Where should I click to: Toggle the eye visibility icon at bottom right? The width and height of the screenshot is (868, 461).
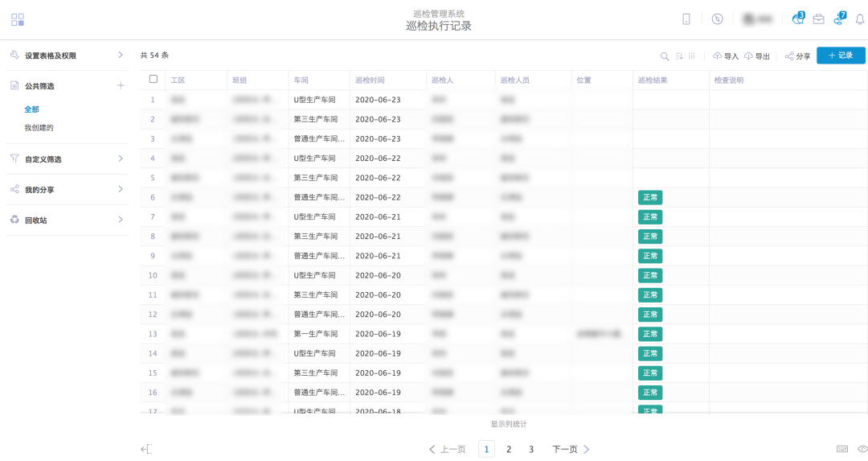[862, 449]
